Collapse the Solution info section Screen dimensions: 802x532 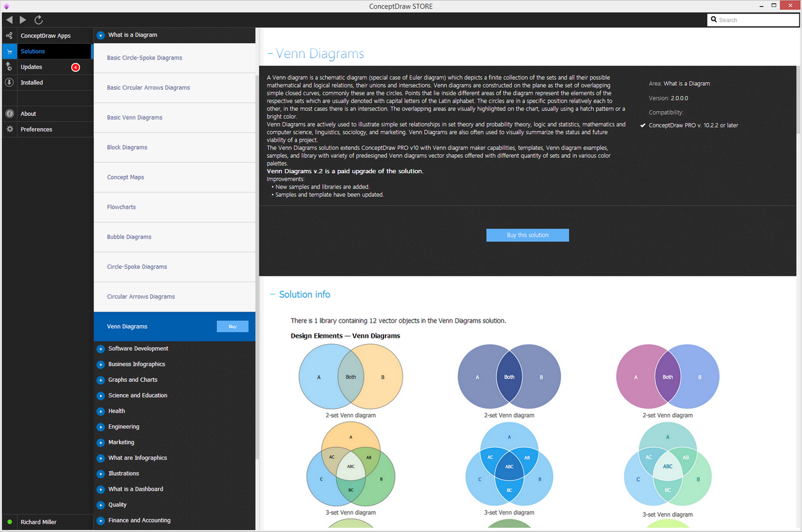click(273, 295)
